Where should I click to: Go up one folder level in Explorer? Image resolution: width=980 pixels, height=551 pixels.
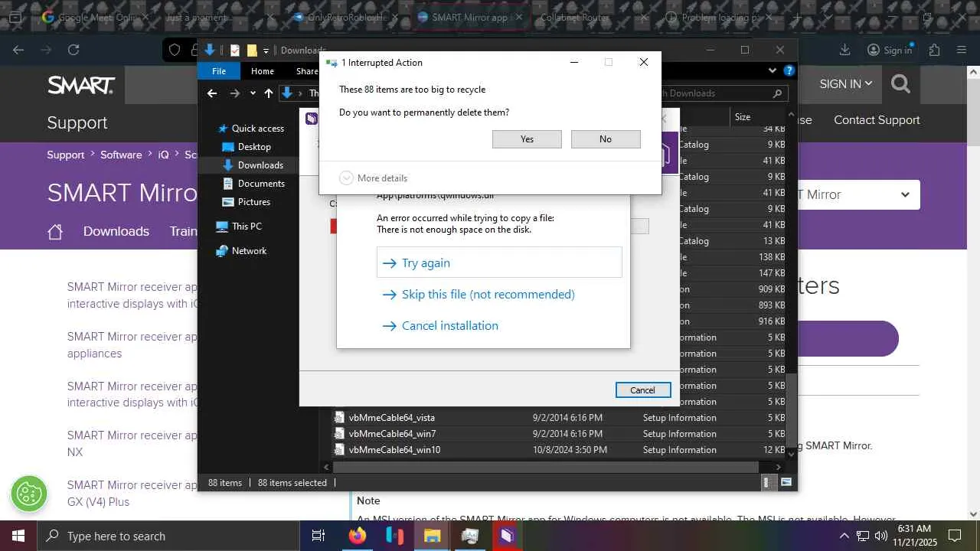(x=268, y=93)
